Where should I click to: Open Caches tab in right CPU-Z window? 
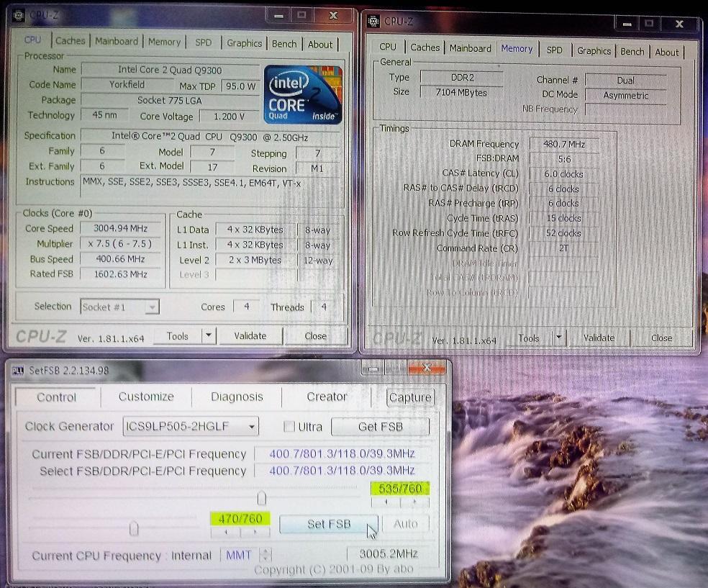click(x=425, y=48)
